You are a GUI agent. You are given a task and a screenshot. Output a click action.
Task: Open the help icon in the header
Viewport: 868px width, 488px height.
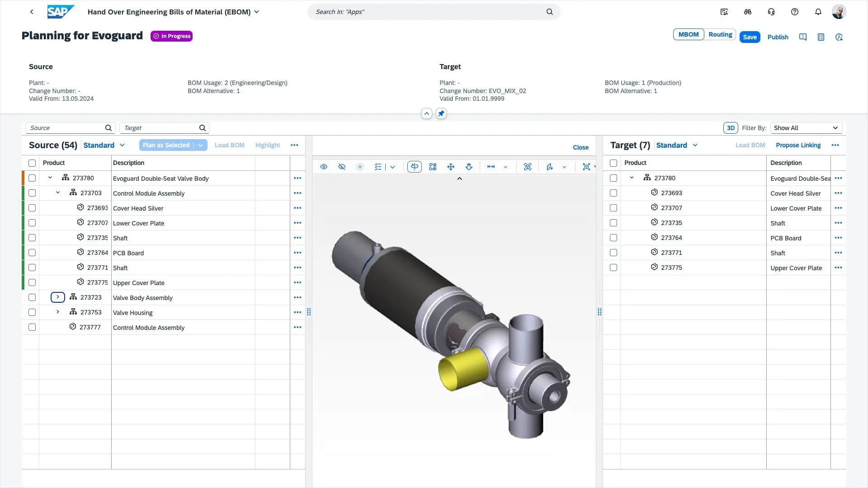coord(794,12)
